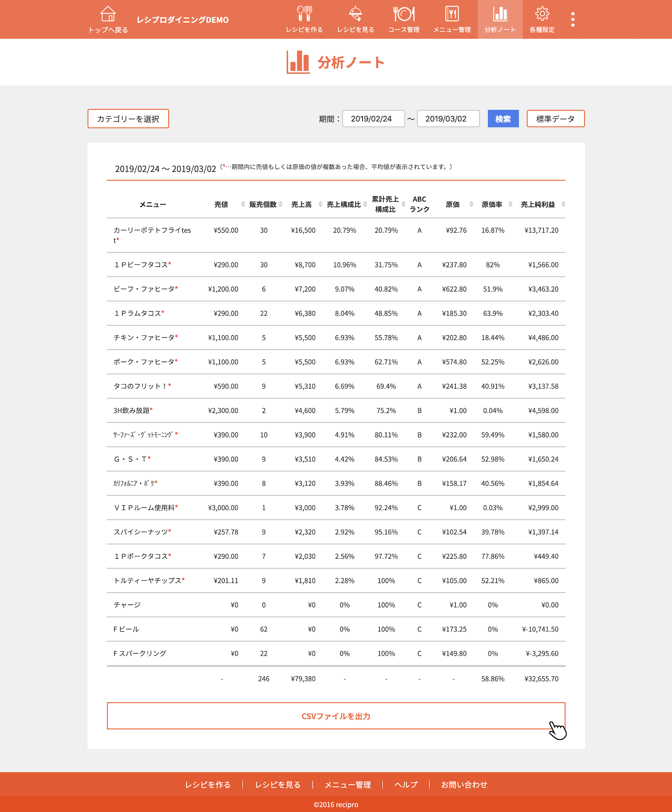The height and width of the screenshot is (812, 672).
Task: Open お問い合わせ link in footer
Action: [x=464, y=785]
